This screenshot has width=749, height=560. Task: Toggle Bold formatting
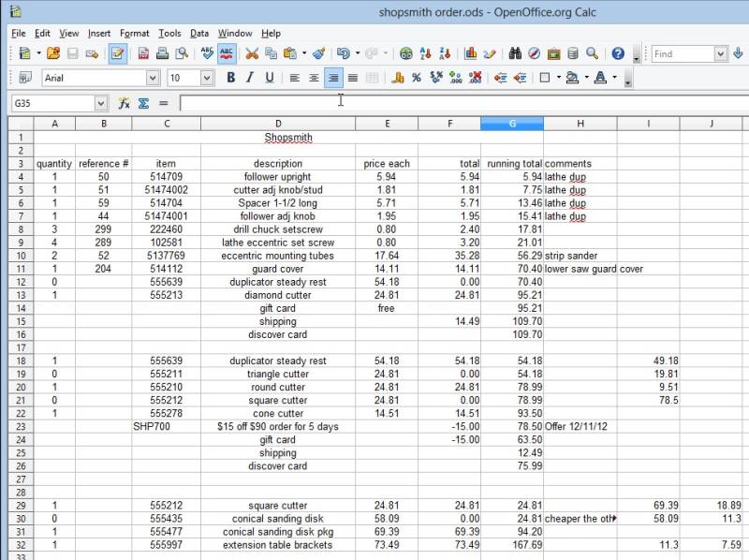(230, 78)
